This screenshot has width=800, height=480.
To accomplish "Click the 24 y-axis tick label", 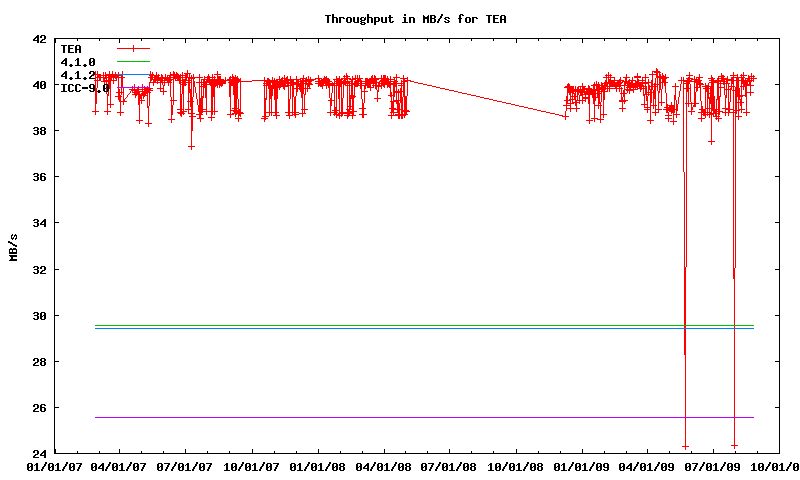I will 39,454.
